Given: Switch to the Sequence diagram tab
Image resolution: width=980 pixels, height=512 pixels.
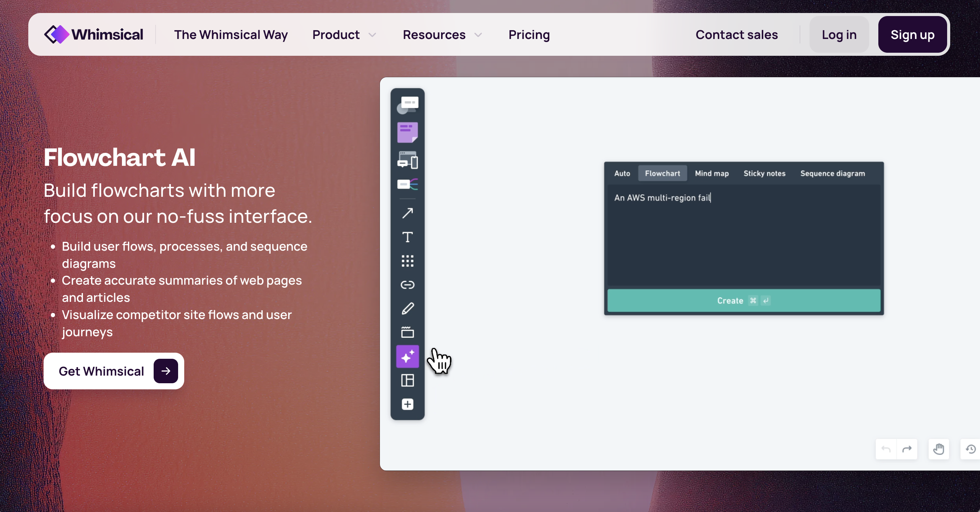Looking at the screenshot, I should coord(832,173).
